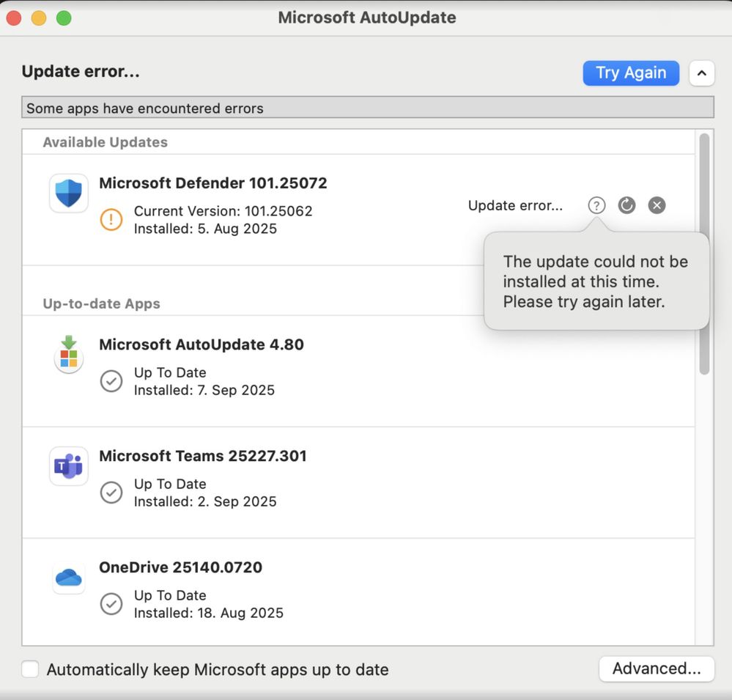Open the help question mark for Defender error
Image resolution: width=732 pixels, height=700 pixels.
[x=596, y=205]
